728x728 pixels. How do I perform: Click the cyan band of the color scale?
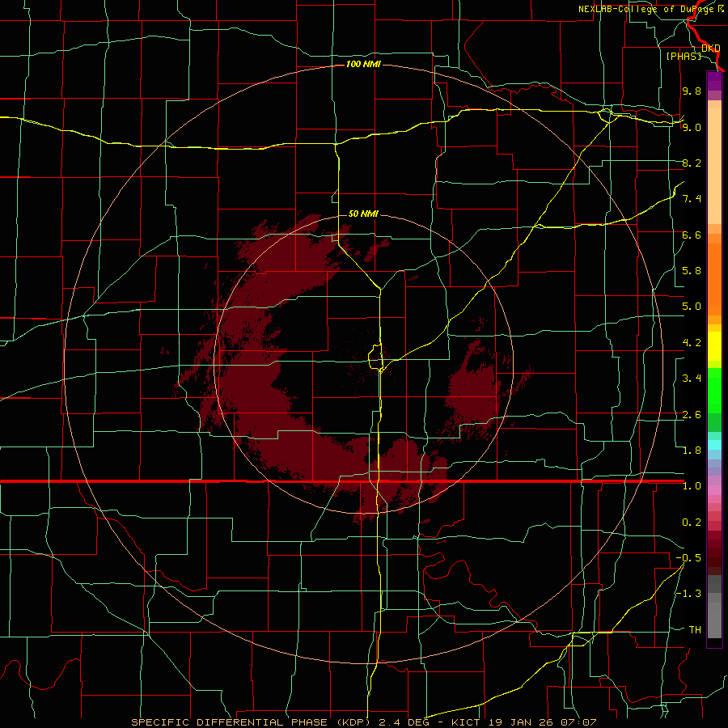(714, 445)
